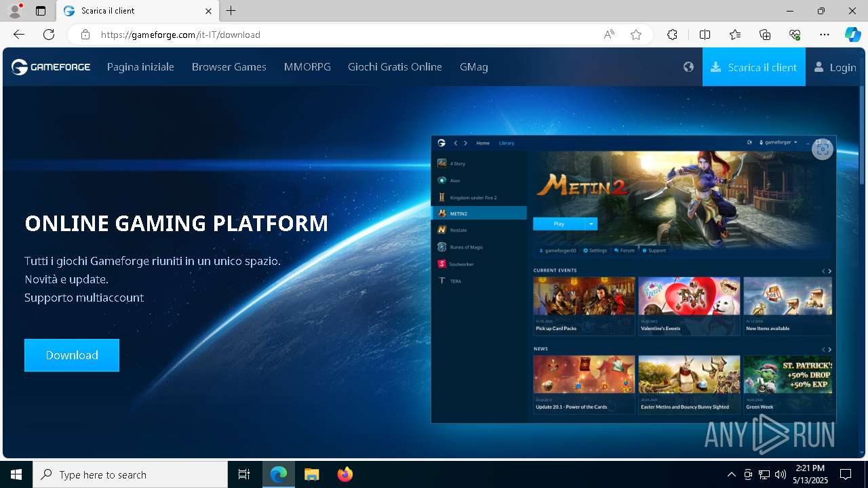This screenshot has width=868, height=488.
Task: Open the Extensions puzzle icon
Action: tap(672, 35)
